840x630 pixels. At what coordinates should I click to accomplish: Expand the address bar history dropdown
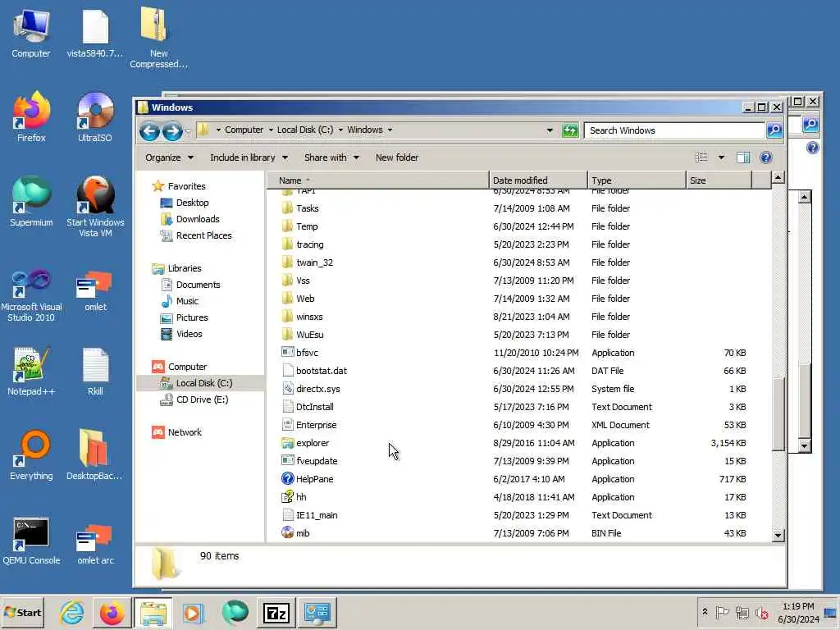(550, 130)
